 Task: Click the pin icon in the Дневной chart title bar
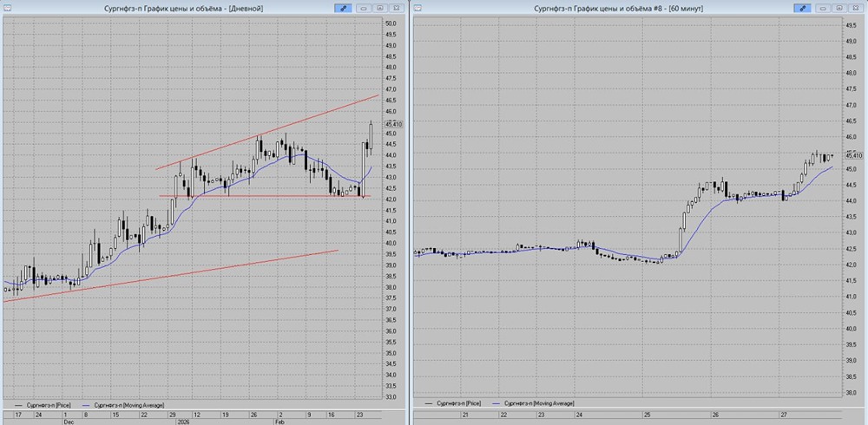343,8
